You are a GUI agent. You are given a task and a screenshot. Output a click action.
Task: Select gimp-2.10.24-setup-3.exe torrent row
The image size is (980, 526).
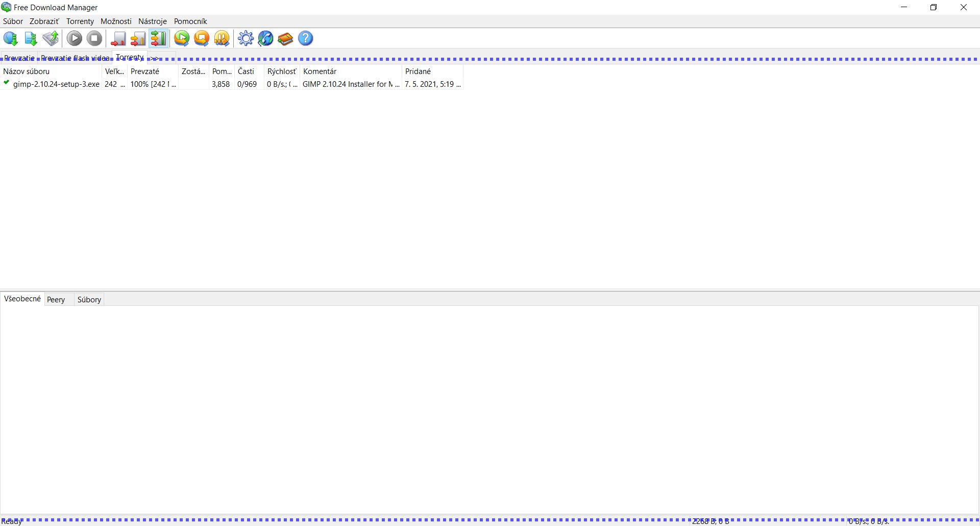(232, 84)
